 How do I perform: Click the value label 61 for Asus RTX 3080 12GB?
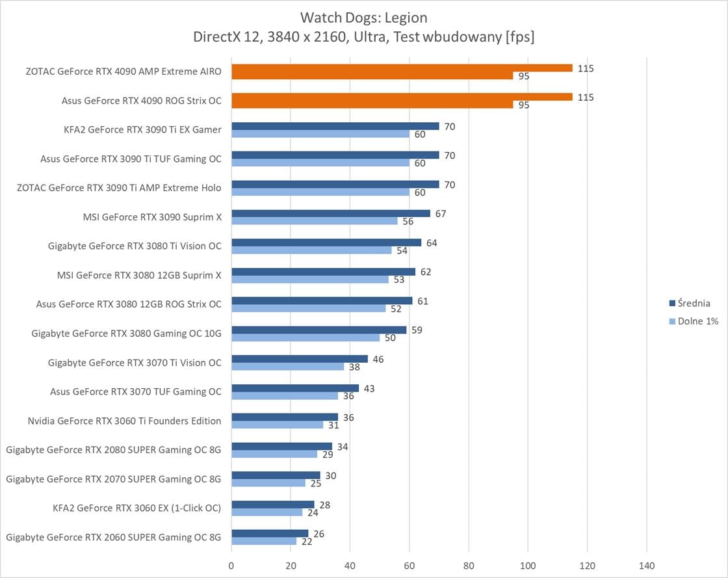(422, 301)
